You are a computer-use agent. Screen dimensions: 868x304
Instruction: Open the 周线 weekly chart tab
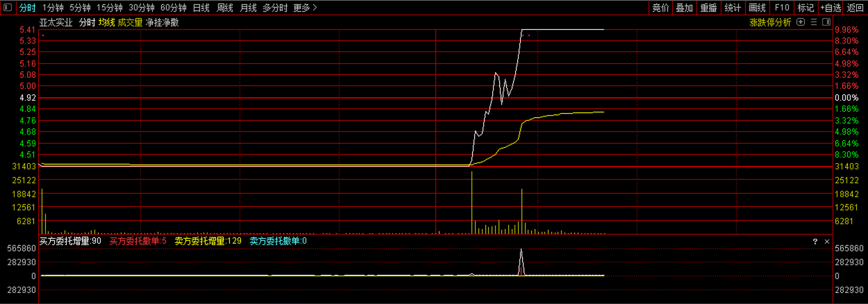click(x=225, y=8)
